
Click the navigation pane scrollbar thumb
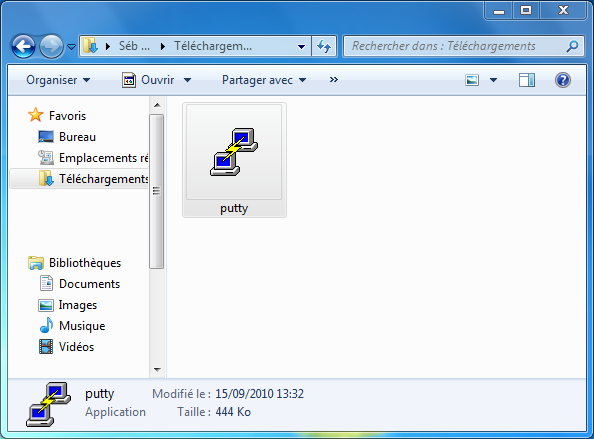pos(156,191)
